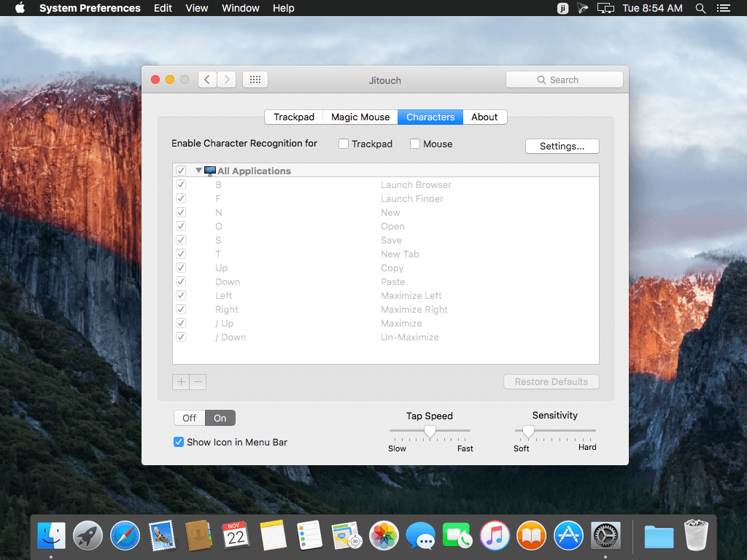Open iBooks in the Dock
The width and height of the screenshot is (747, 560).
(x=531, y=535)
